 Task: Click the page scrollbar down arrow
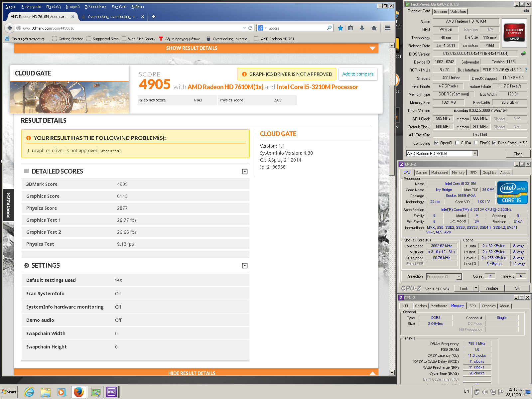pos(392,373)
